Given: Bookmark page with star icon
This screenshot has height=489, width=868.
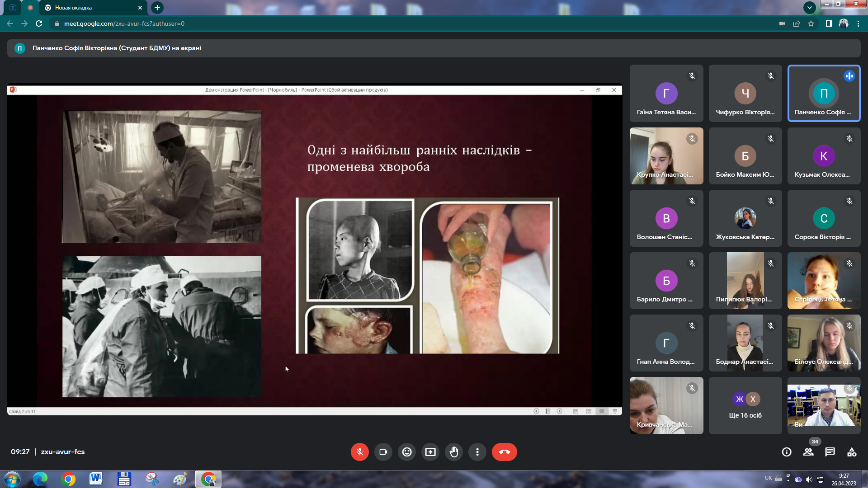Looking at the screenshot, I should pyautogui.click(x=811, y=24).
